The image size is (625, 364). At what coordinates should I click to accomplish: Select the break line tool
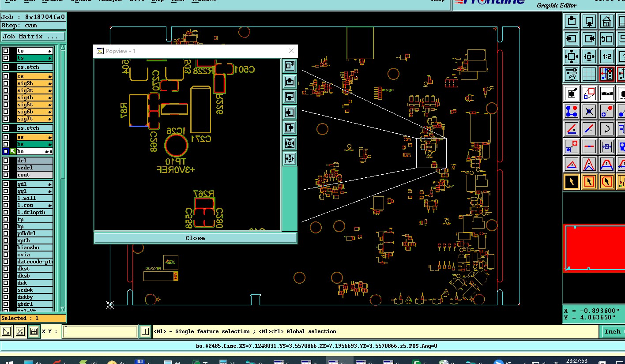(589, 146)
